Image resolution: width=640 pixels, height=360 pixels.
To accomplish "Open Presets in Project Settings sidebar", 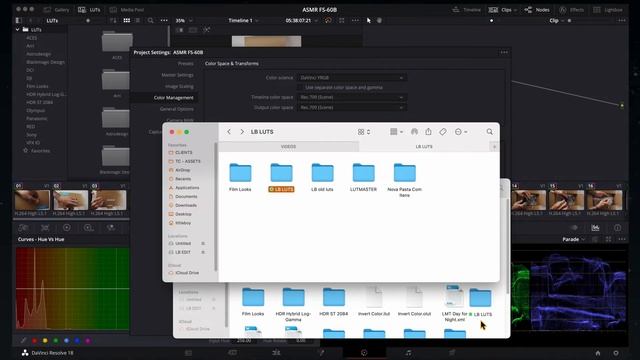I will coord(186,64).
